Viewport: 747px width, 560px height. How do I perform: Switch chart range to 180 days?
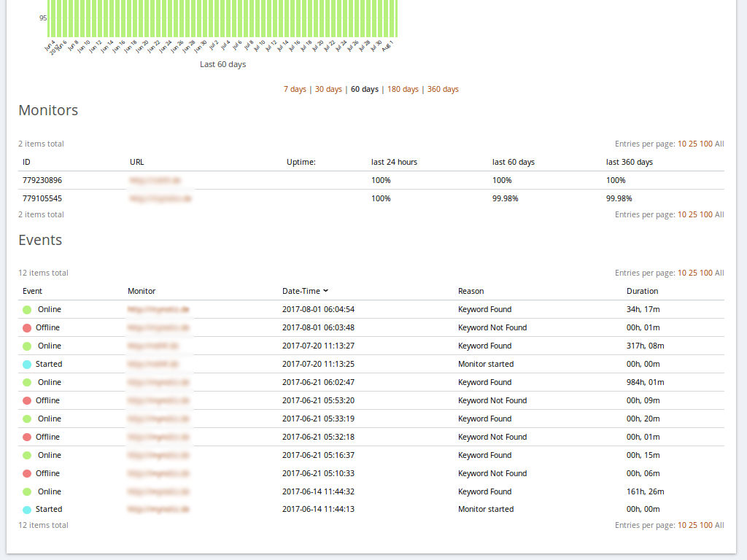(x=403, y=89)
